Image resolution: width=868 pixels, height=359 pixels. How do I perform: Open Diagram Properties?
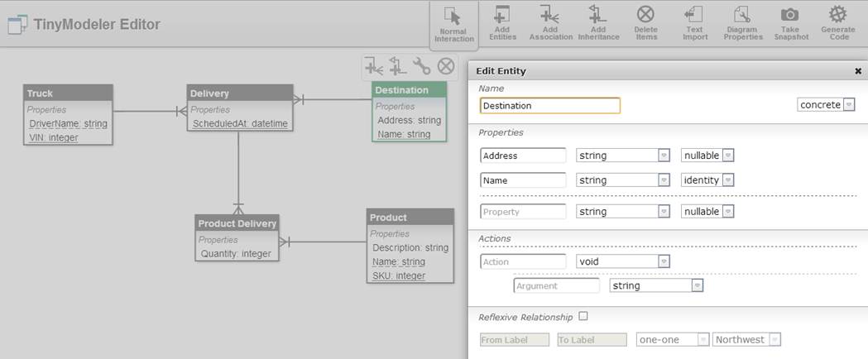tap(742, 22)
